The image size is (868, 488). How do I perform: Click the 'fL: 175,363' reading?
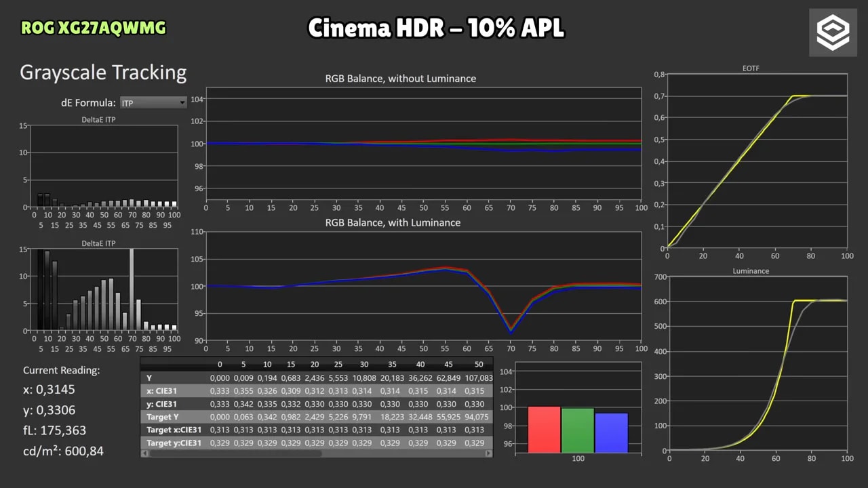[54, 430]
